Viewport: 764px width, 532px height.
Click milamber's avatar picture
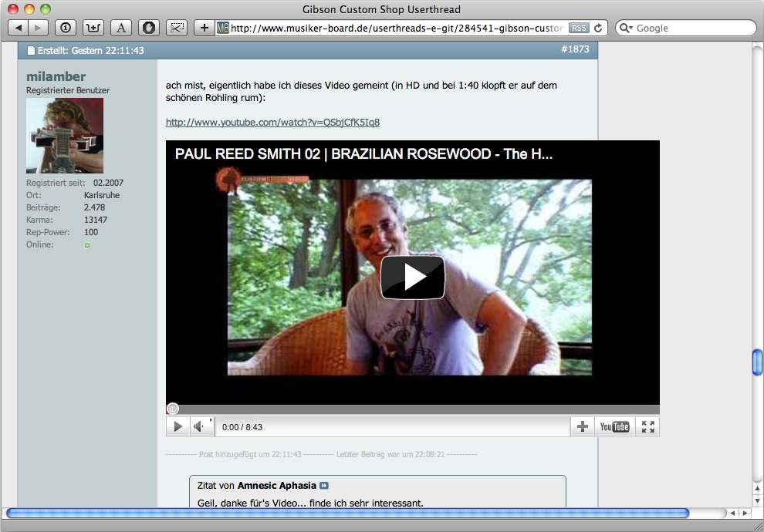(x=65, y=136)
